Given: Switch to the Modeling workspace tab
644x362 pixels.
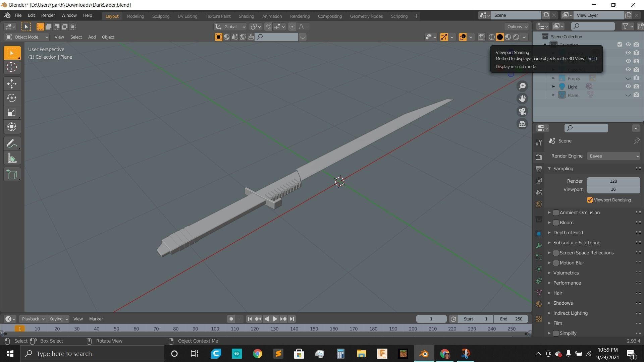Looking at the screenshot, I should [x=135, y=16].
